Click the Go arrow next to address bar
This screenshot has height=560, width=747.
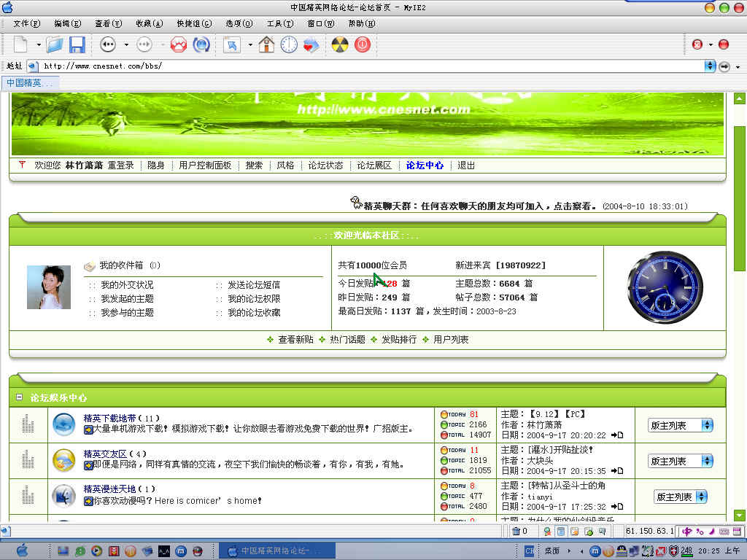click(724, 66)
